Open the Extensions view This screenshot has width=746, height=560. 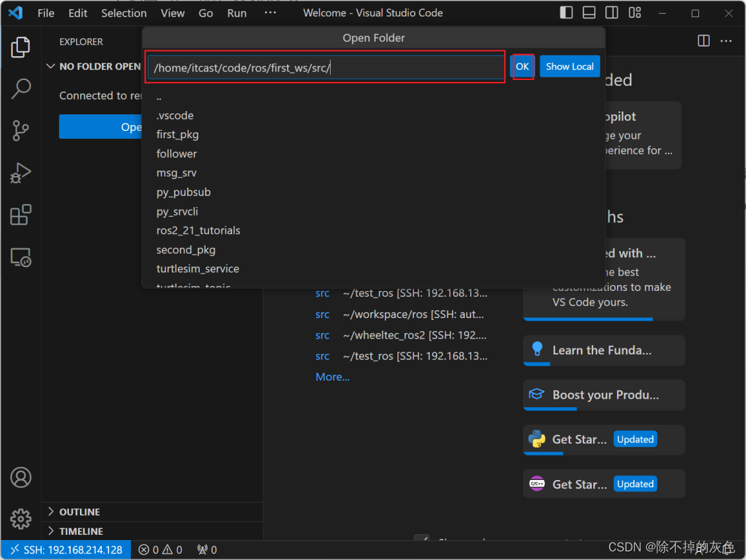[21, 215]
